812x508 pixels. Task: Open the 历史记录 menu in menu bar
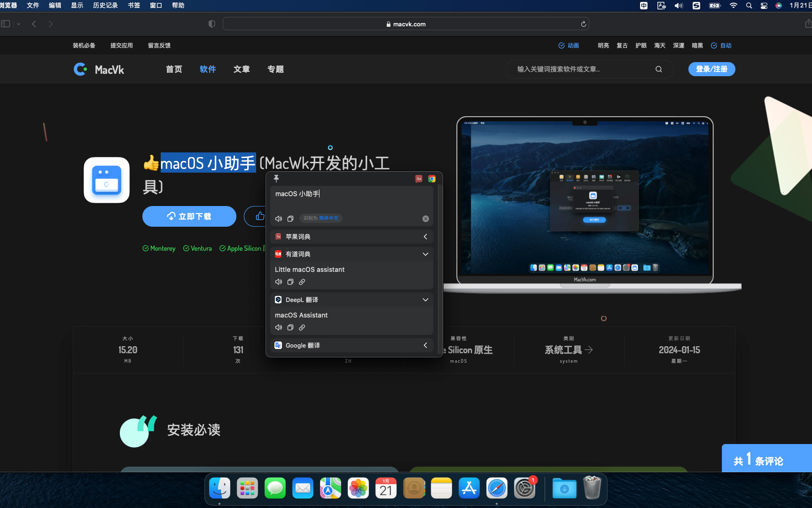pyautogui.click(x=105, y=6)
